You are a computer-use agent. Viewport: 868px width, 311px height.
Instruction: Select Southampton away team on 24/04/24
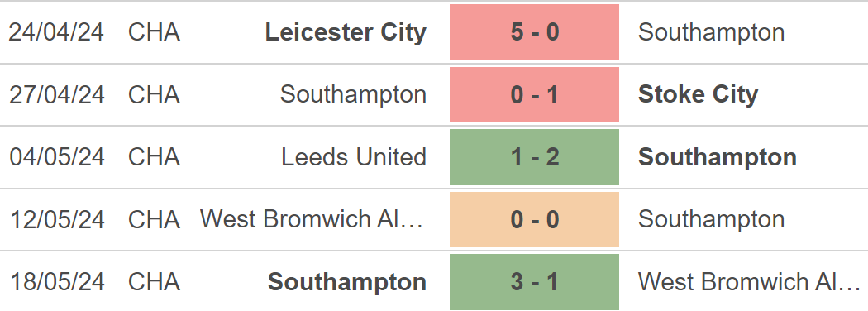click(711, 33)
